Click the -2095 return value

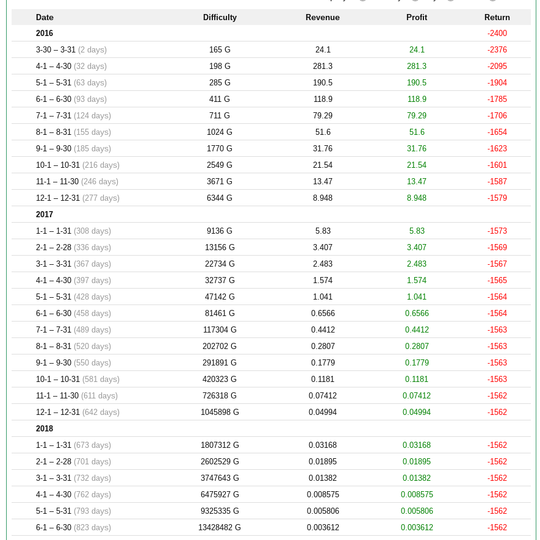497,66
